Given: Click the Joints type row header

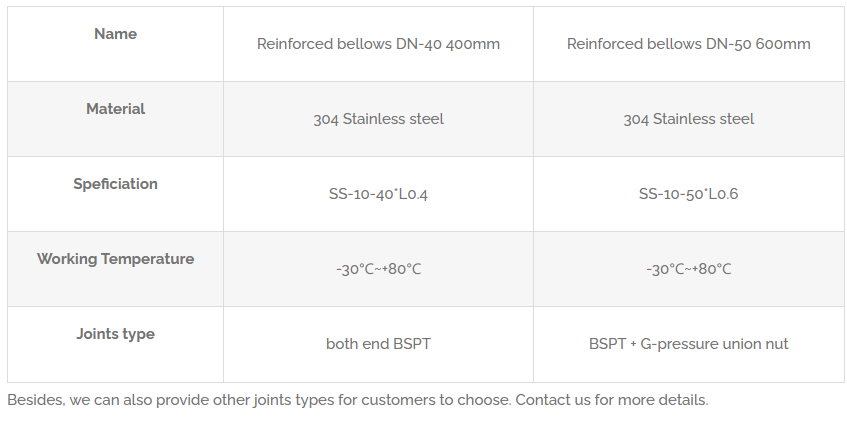Looking at the screenshot, I should point(115,334).
